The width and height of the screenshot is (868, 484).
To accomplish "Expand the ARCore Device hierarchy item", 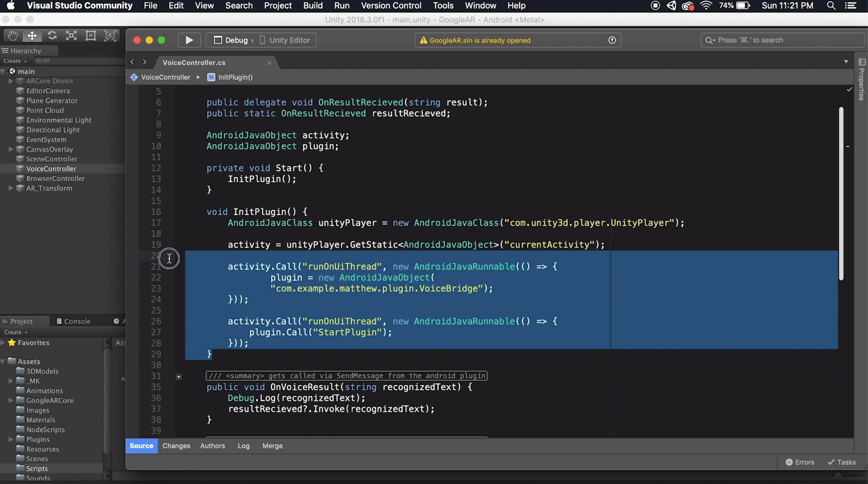I will [11, 81].
